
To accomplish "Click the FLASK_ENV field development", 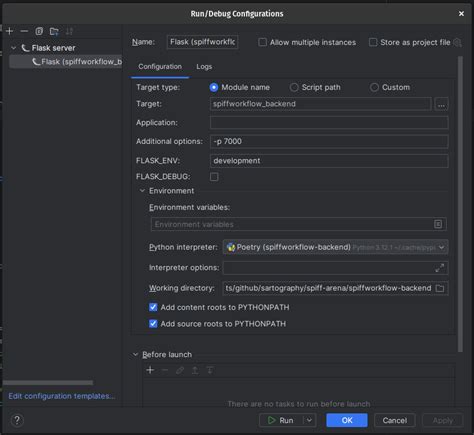I will pos(329,161).
